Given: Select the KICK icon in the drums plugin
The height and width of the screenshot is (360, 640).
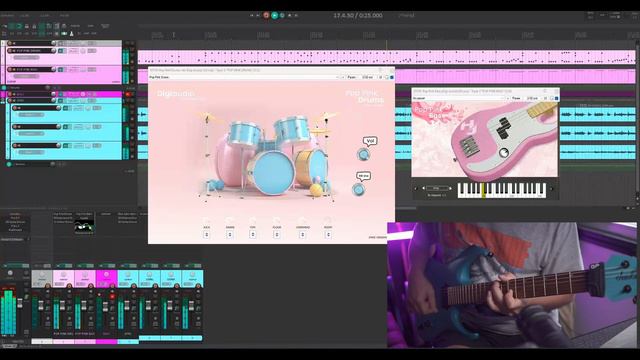Looking at the screenshot, I should (207, 220).
